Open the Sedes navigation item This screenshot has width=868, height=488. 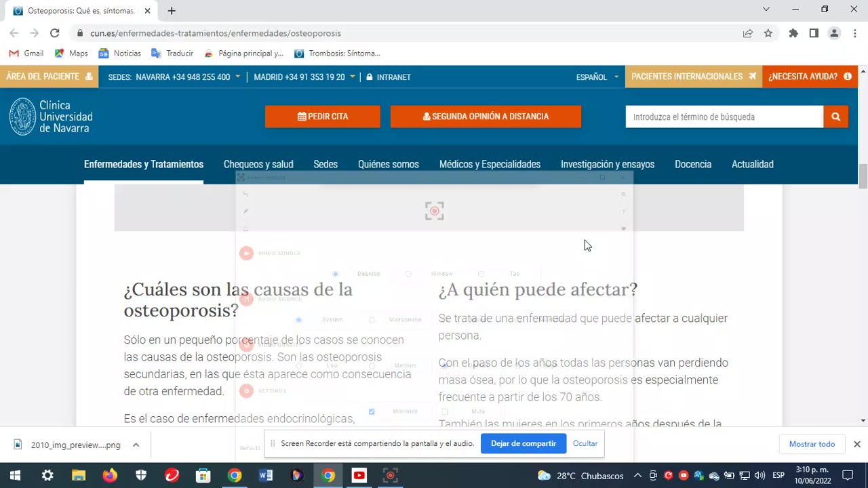coord(325,164)
